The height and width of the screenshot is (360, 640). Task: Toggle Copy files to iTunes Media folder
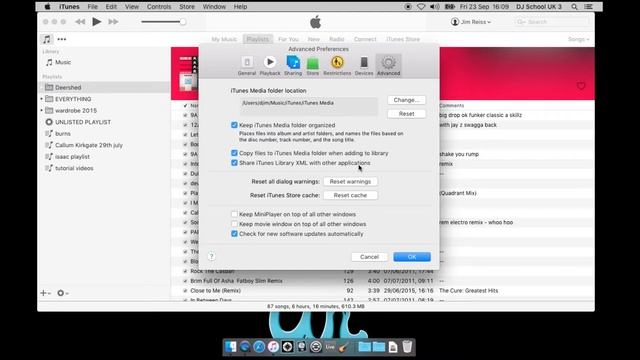tap(234, 153)
